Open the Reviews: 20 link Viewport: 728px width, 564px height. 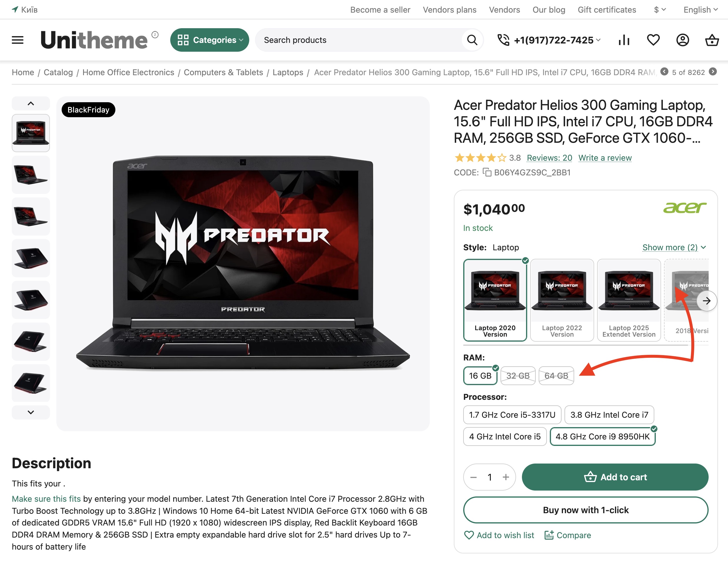549,158
